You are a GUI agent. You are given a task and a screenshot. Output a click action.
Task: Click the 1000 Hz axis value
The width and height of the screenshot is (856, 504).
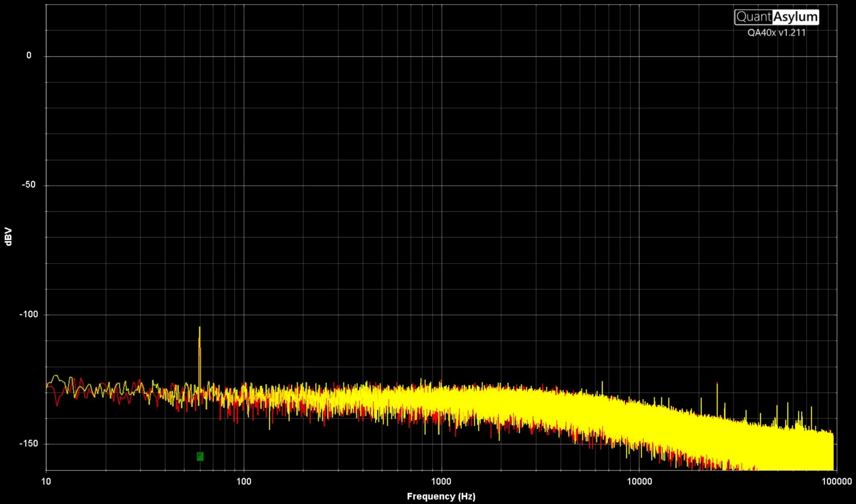click(x=441, y=481)
